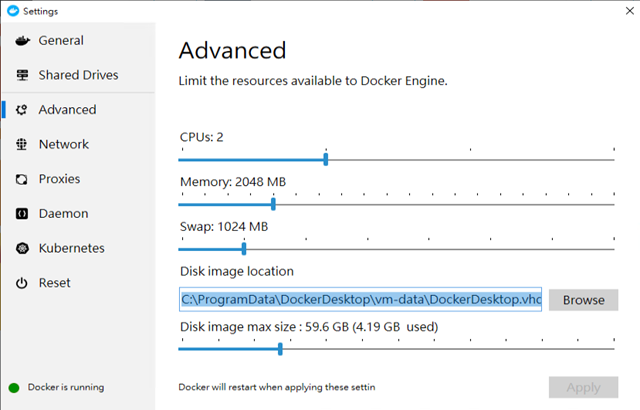The width and height of the screenshot is (640, 410).
Task: Open the Network globe icon
Action: (x=22, y=144)
